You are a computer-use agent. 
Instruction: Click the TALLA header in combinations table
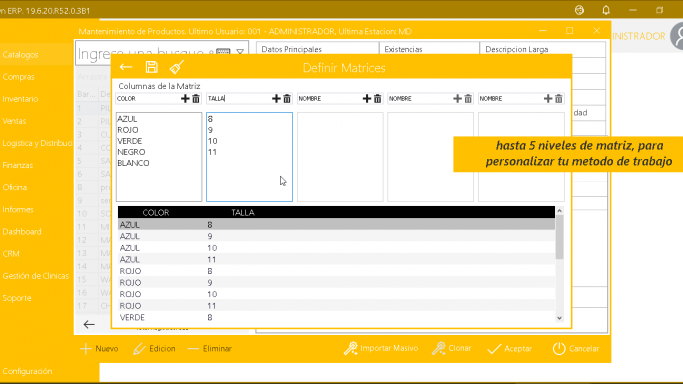[243, 212]
